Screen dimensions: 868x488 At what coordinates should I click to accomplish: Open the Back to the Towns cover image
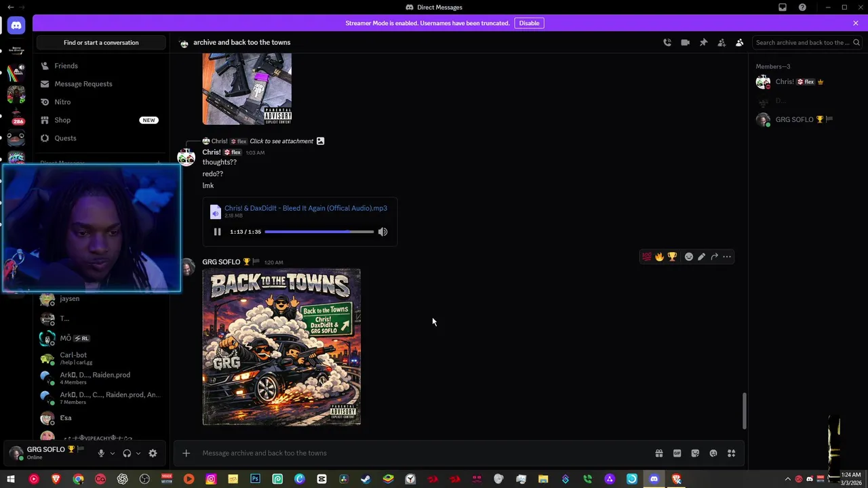point(281,347)
